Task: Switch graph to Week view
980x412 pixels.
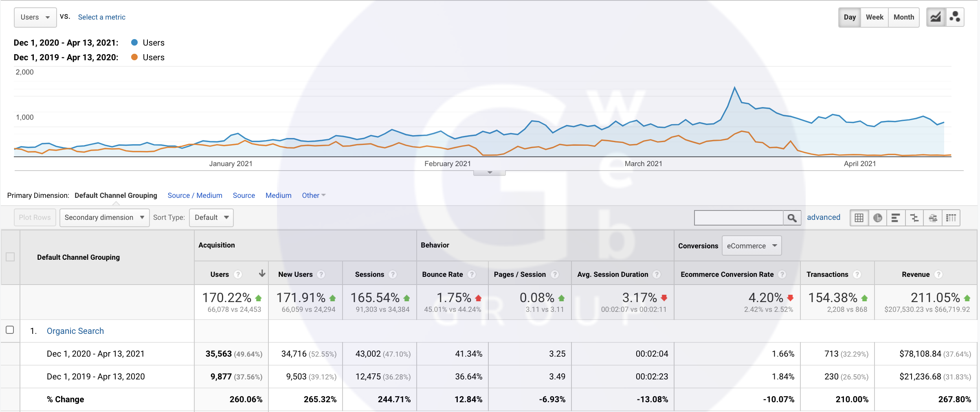Action: [874, 17]
